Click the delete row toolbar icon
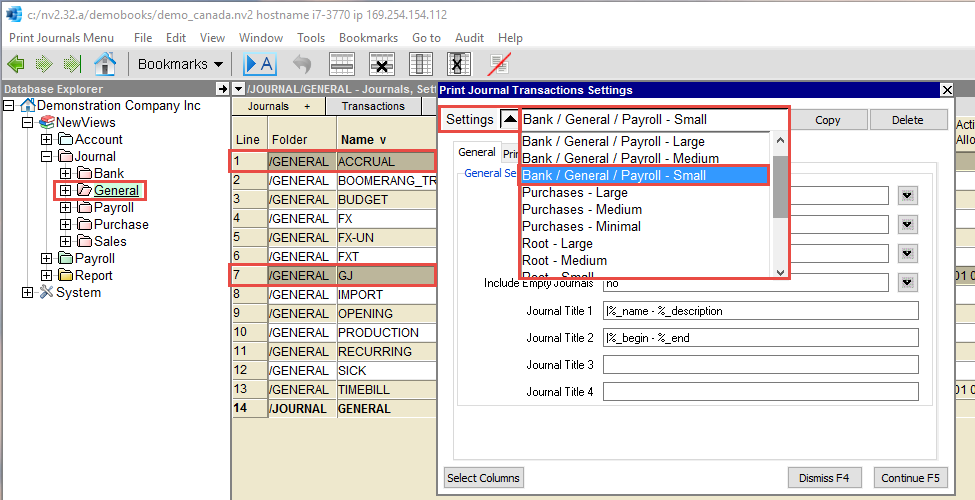 [381, 64]
